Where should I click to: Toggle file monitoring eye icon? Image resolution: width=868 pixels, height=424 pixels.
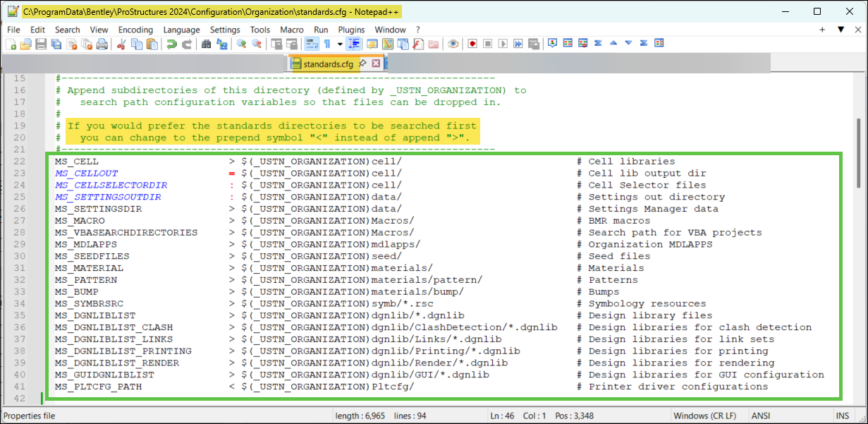click(x=453, y=44)
